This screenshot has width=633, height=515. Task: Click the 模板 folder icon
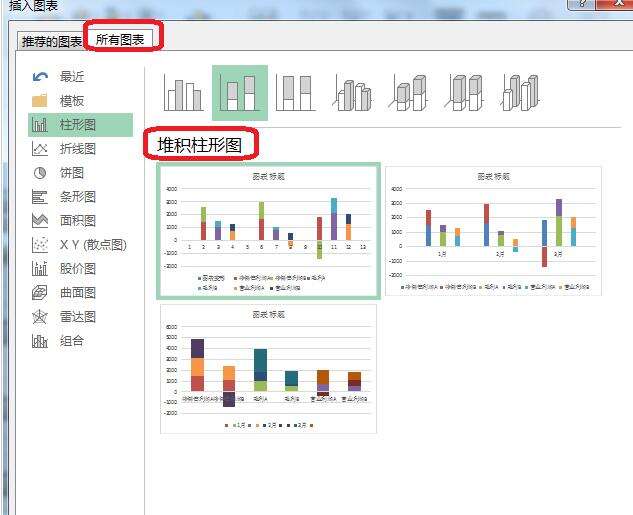tap(40, 100)
